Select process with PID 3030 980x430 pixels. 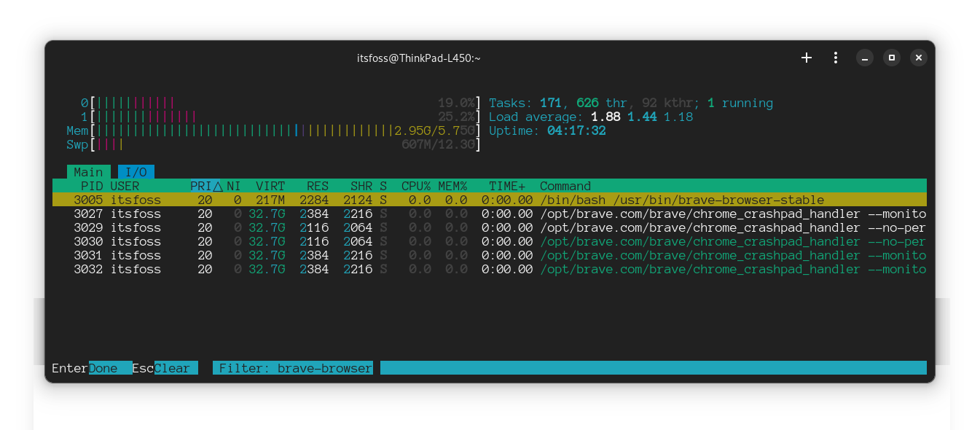(437, 241)
